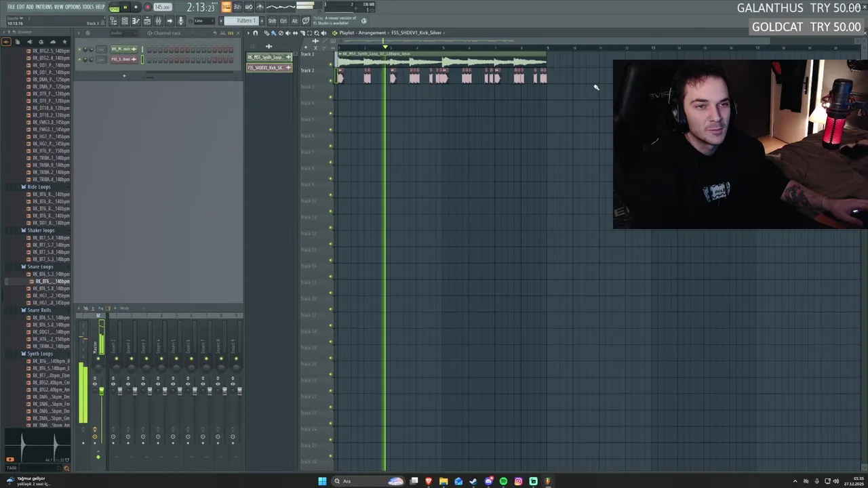Add new pattern with plus button
Screen dimensions: 868x488
262,21
